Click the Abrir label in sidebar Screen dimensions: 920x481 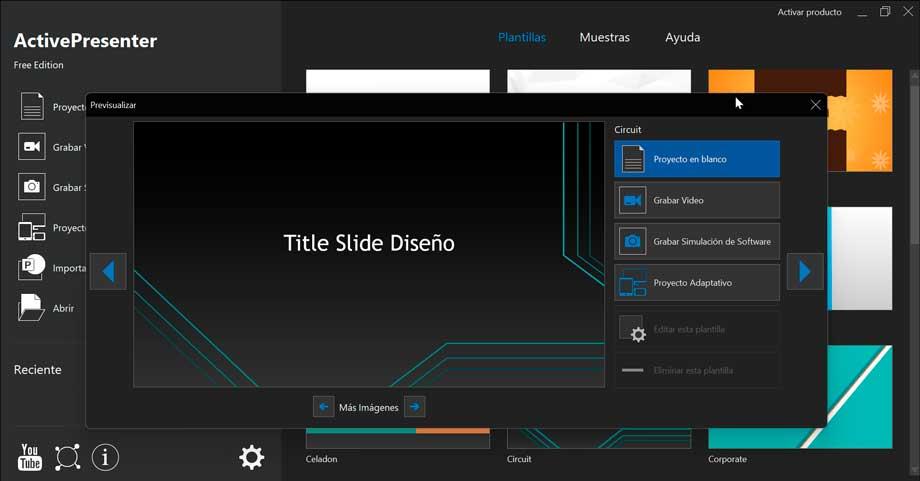pos(63,308)
